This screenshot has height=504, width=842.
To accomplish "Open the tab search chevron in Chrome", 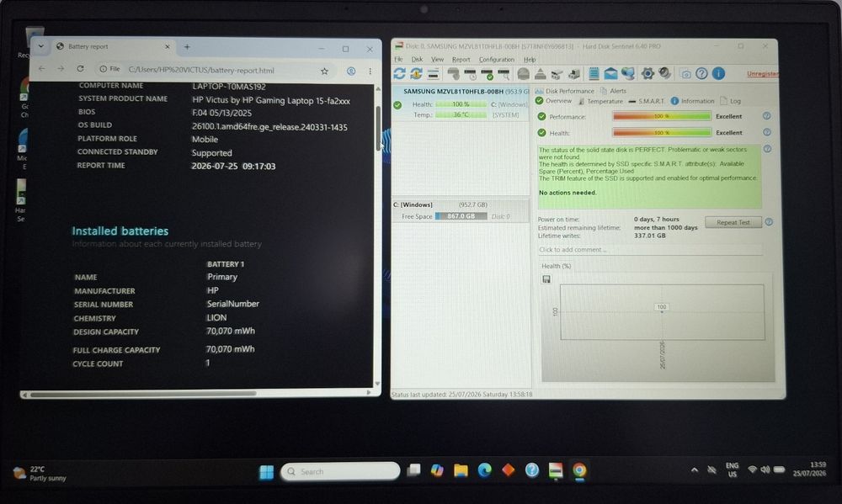I will click(40, 46).
